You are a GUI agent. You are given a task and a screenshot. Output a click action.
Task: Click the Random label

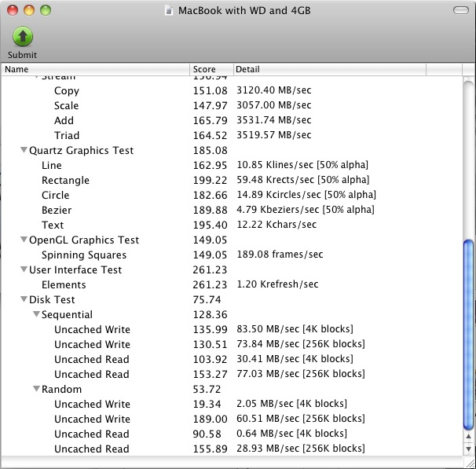click(x=61, y=389)
